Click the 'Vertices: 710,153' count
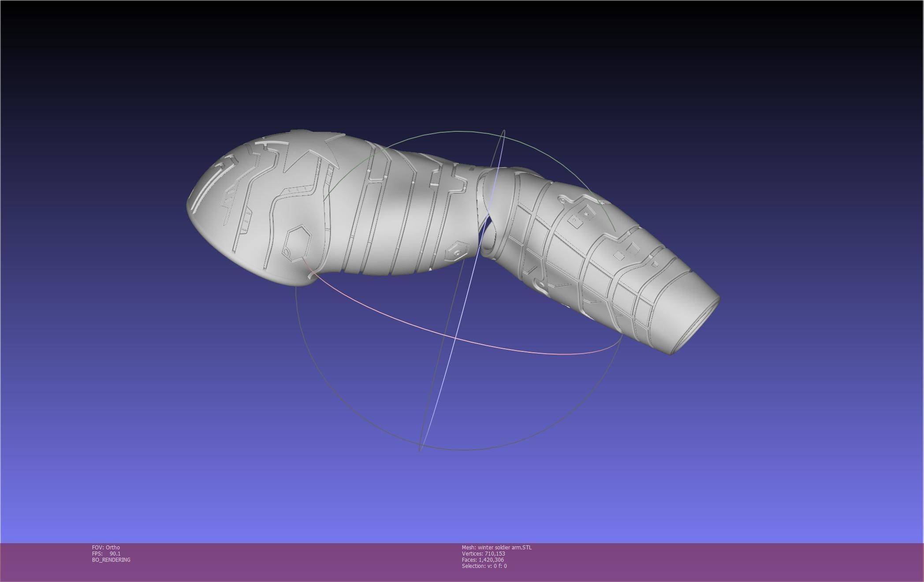 point(484,553)
